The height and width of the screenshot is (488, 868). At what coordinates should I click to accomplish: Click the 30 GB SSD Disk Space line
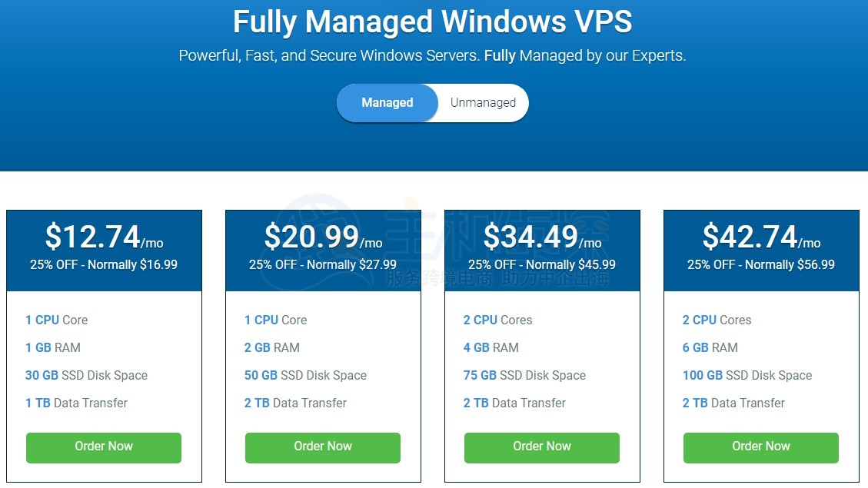click(86, 375)
